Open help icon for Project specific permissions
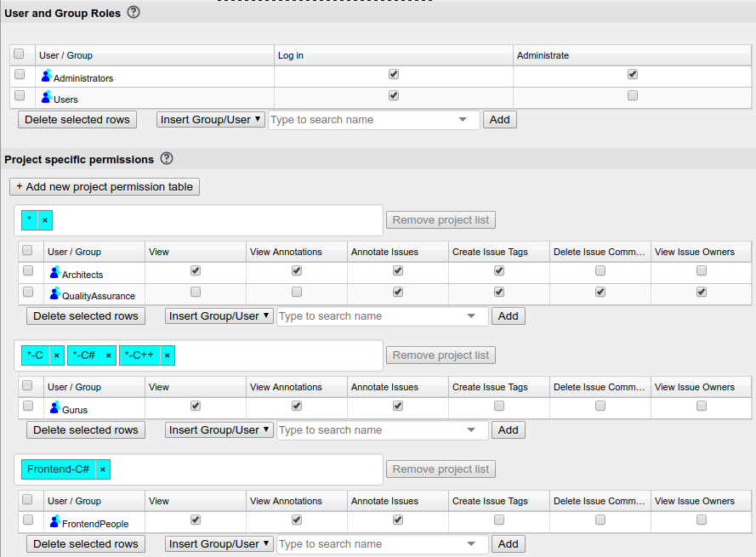 [x=167, y=158]
